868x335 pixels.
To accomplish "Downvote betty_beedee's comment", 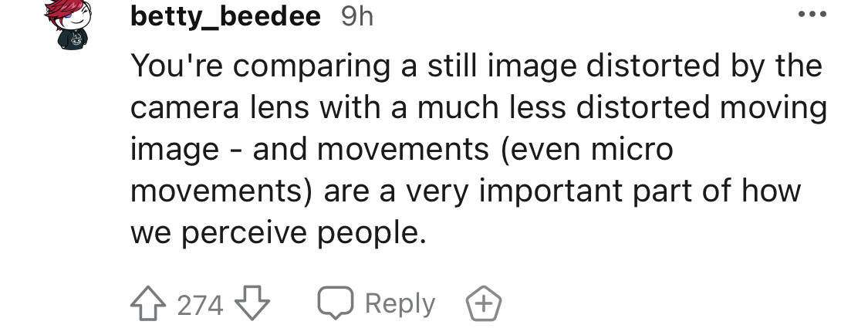I will (252, 303).
